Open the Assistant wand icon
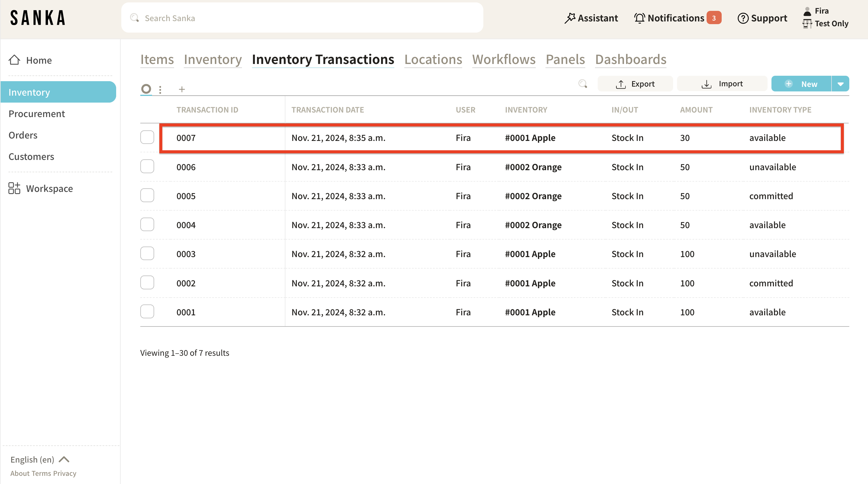 [x=570, y=18]
